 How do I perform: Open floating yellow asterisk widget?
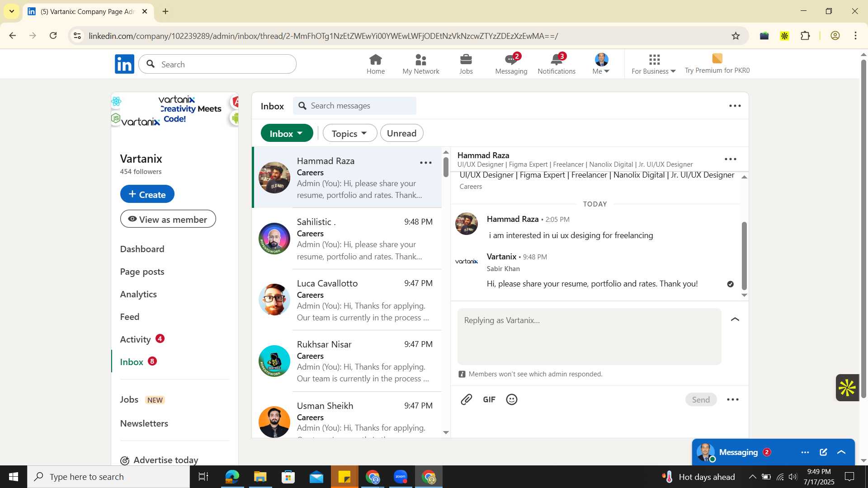[847, 388]
